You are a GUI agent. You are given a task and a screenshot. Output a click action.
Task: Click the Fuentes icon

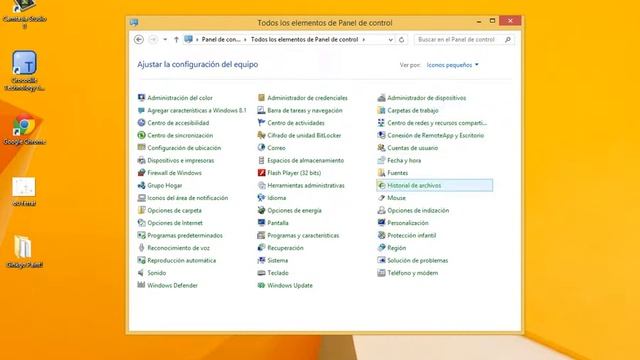pyautogui.click(x=381, y=173)
